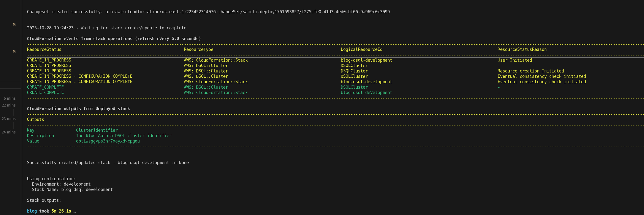
Task: Click the upper M modified badge in sidebar
Action: click(14, 24)
